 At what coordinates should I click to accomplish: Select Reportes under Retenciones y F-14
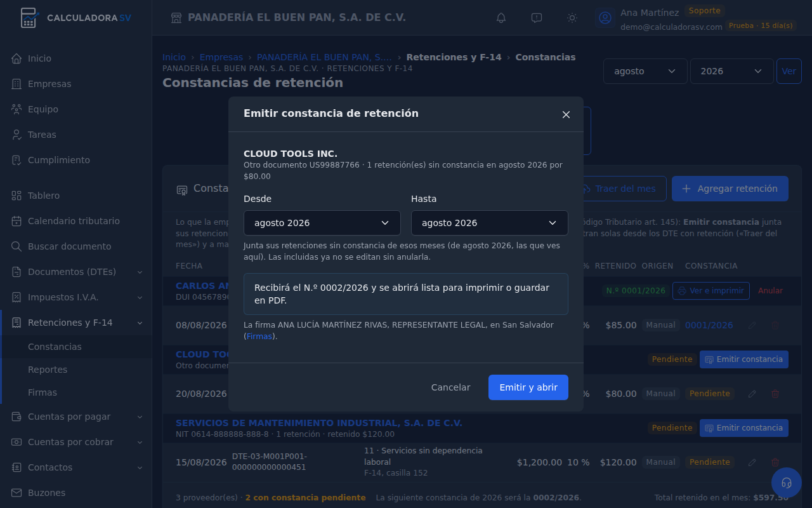pyautogui.click(x=76, y=370)
